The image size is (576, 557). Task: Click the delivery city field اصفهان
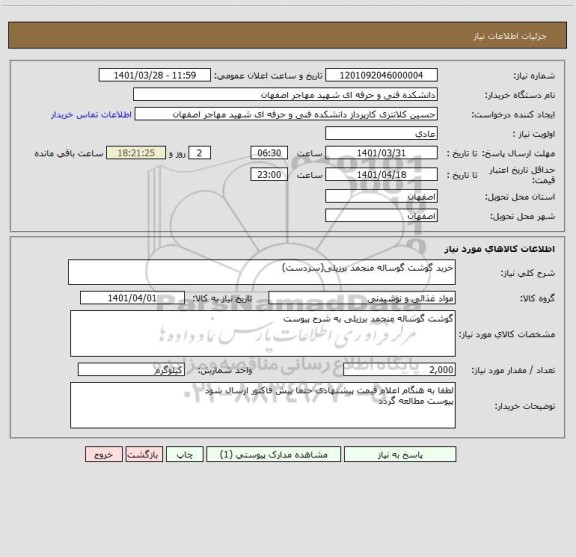pos(381,215)
